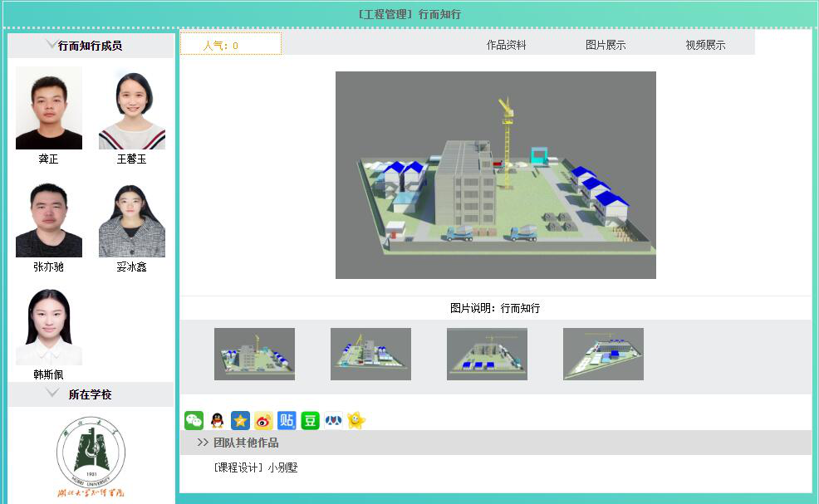819x504 pixels.
Task: Expand the 团队其他作品 section header
Action: coord(245,443)
